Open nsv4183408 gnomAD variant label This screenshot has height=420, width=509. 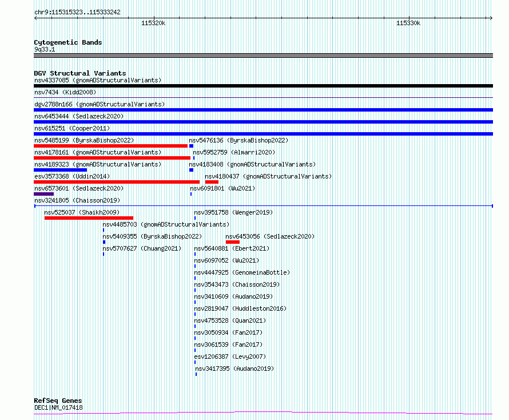(252, 164)
